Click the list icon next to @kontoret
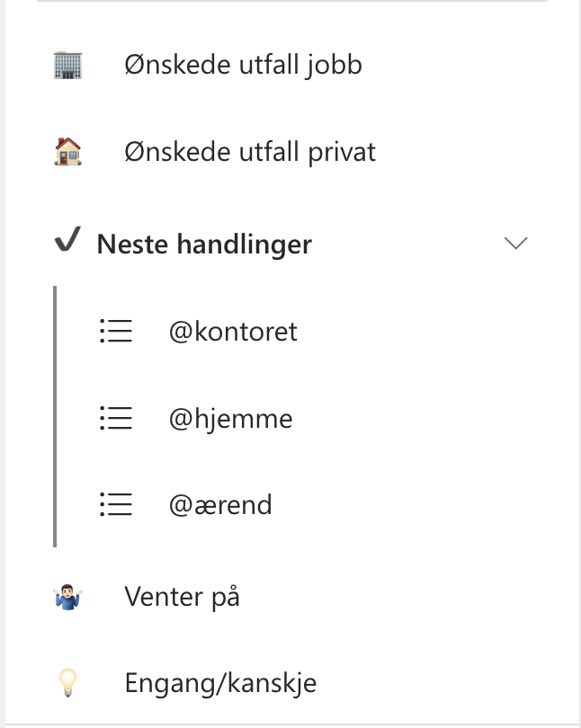 115,332
